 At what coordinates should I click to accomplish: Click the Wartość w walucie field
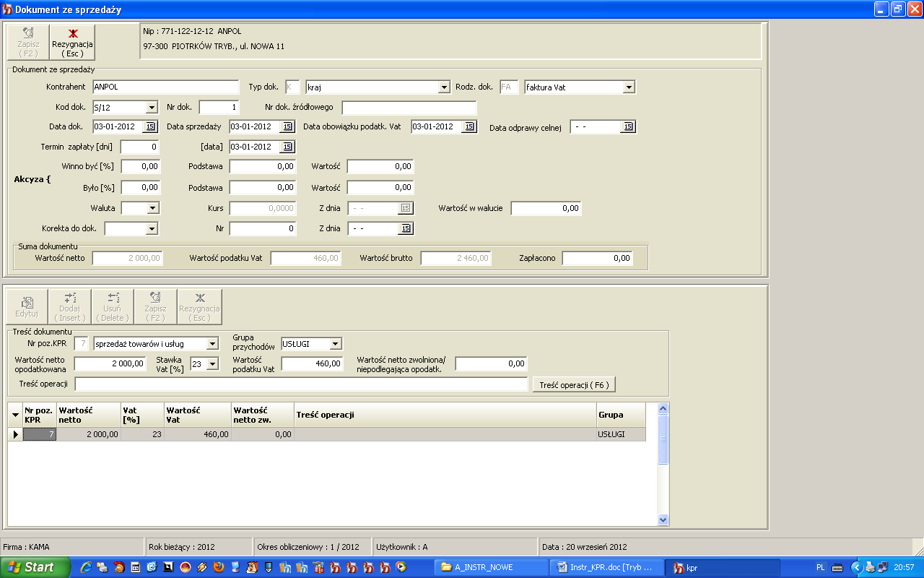[546, 208]
